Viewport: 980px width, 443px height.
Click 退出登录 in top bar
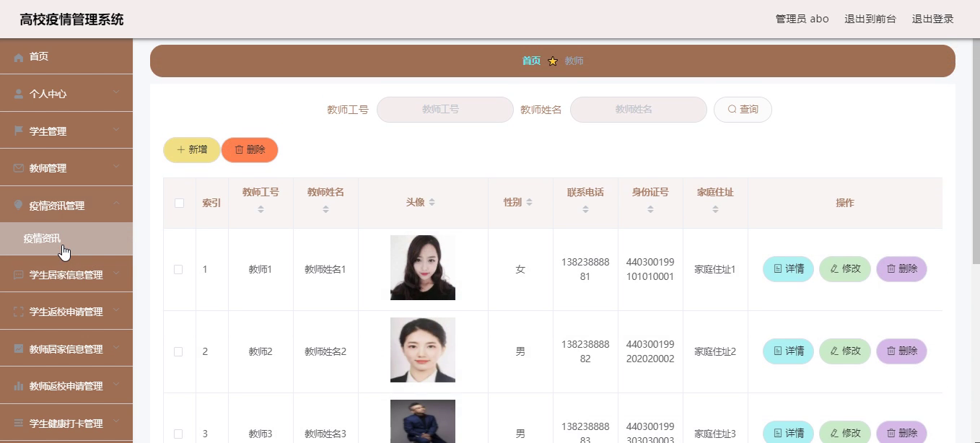click(x=933, y=19)
